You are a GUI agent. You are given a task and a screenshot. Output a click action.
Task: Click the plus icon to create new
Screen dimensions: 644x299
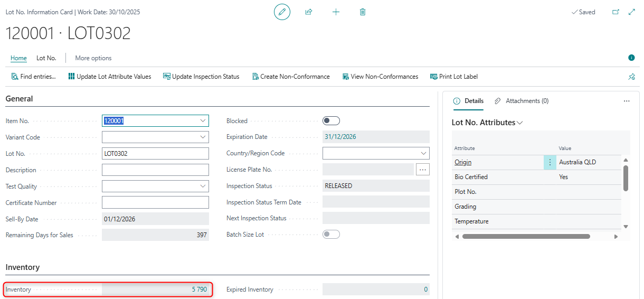tap(336, 12)
